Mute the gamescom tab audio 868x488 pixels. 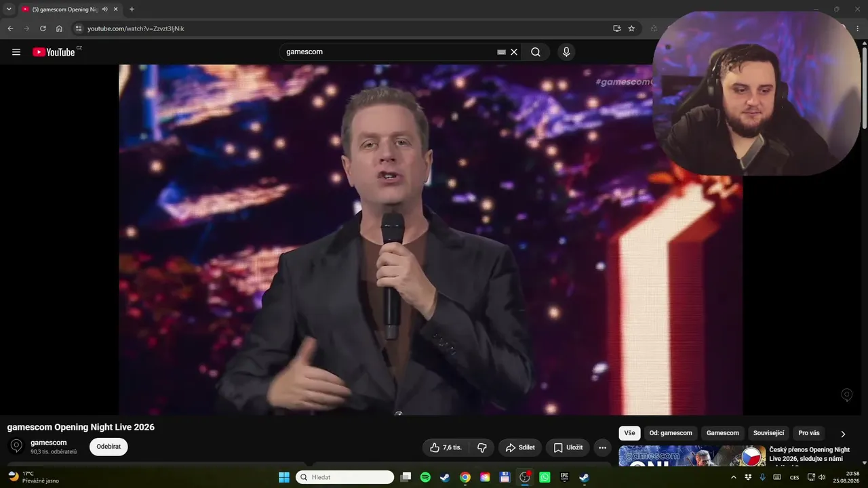point(104,9)
